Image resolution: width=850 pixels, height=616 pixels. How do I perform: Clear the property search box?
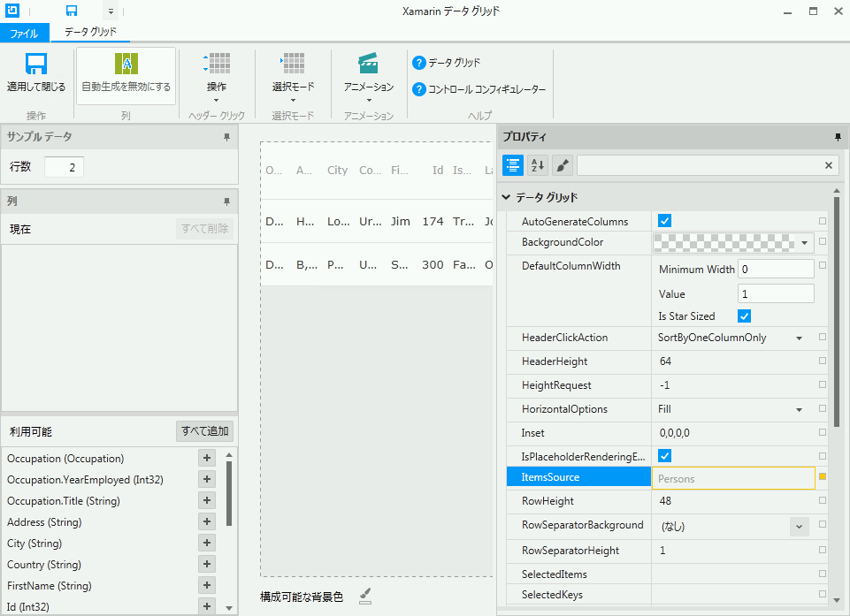828,165
